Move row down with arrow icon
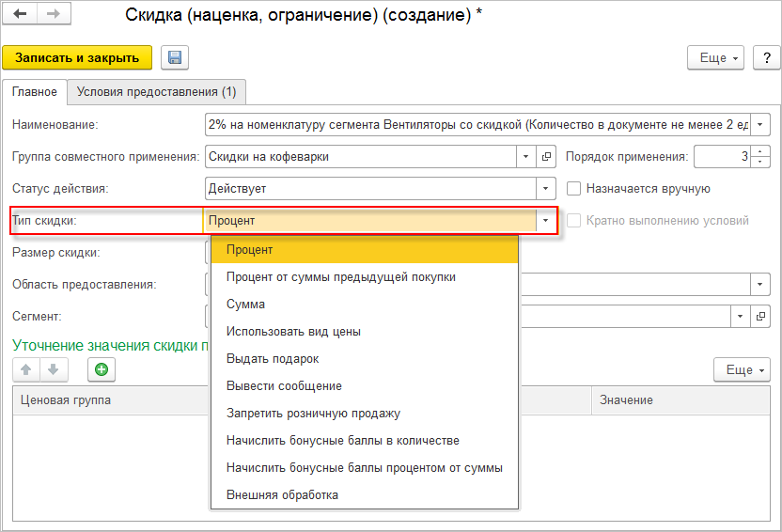This screenshot has height=532, width=782. [53, 369]
